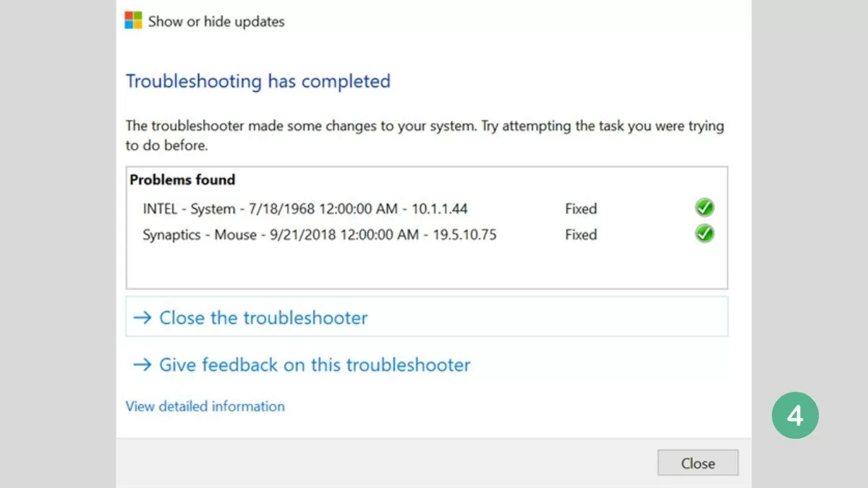Expand the Problems found section

click(182, 179)
